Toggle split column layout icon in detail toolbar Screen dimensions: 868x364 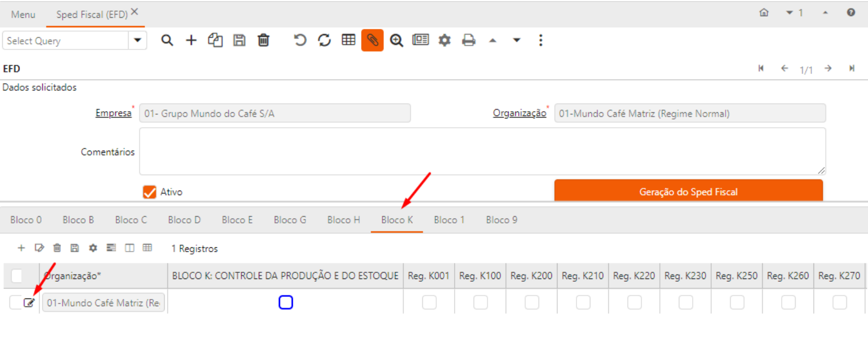pos(130,248)
